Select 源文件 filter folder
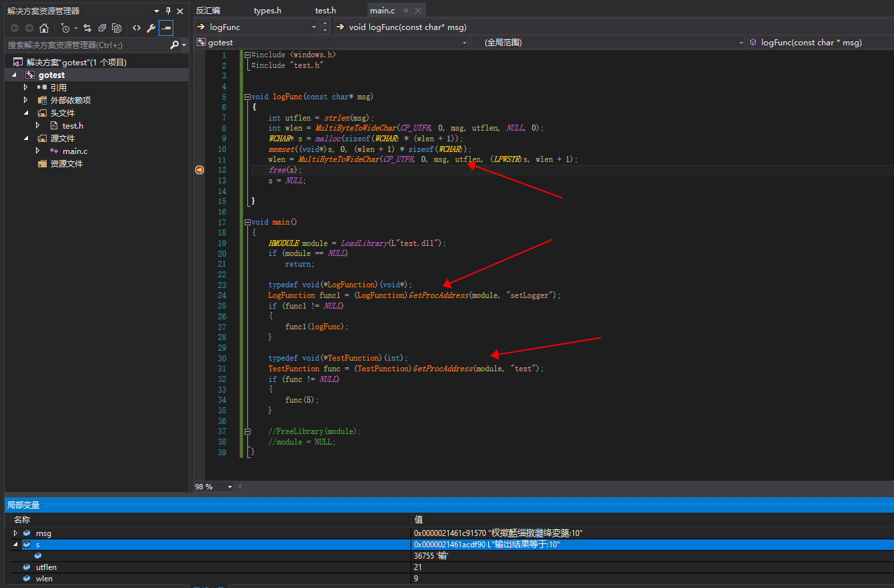The image size is (894, 588). [x=62, y=138]
